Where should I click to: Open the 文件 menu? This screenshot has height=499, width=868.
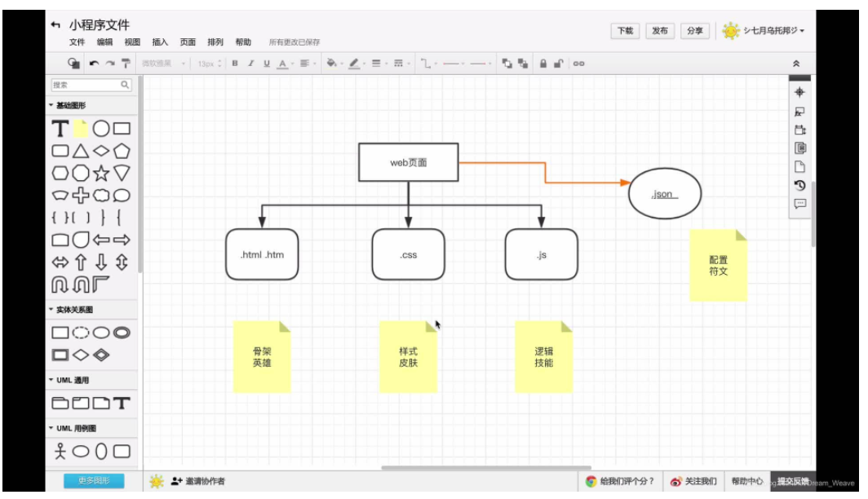[77, 42]
